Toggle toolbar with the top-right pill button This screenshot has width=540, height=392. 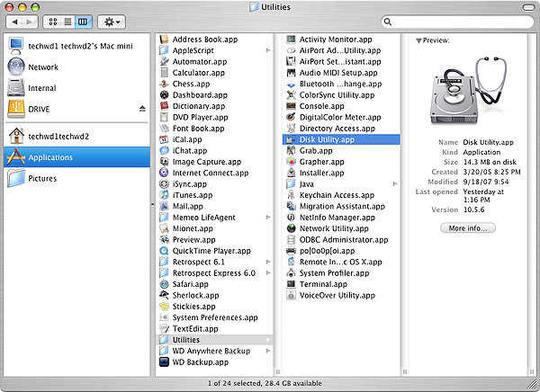tap(528, 7)
